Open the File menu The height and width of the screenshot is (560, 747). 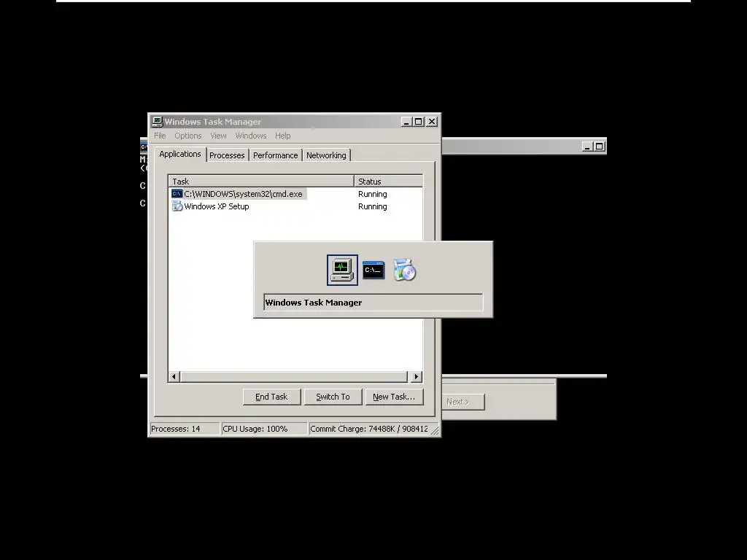coord(160,136)
